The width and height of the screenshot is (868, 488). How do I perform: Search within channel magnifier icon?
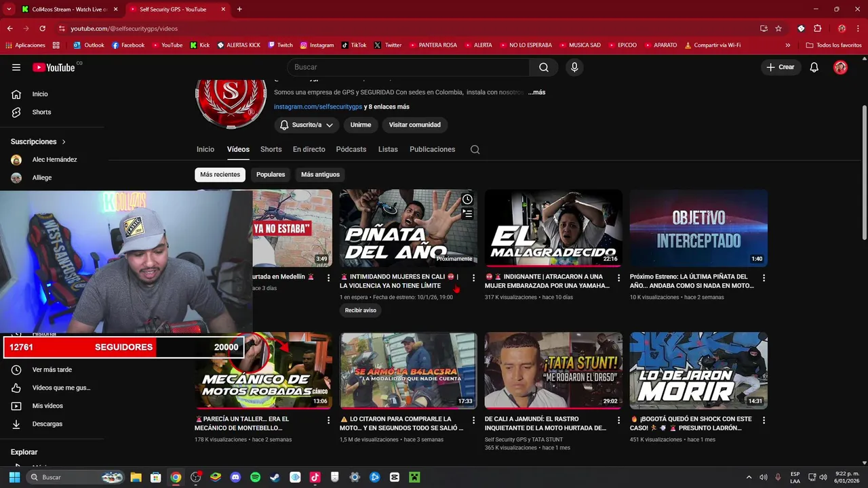pos(475,149)
